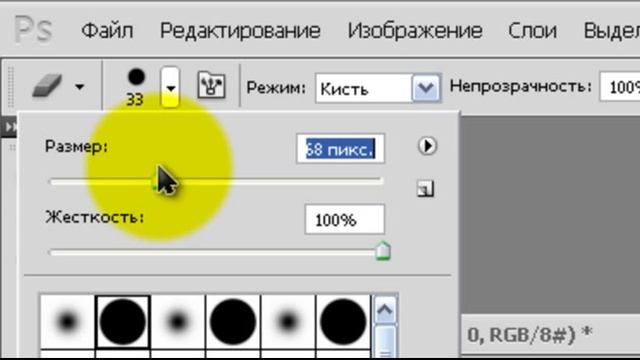Select the fifth soft round brush thumbnail
Viewport: 640px width, 360px height.
(x=288, y=322)
